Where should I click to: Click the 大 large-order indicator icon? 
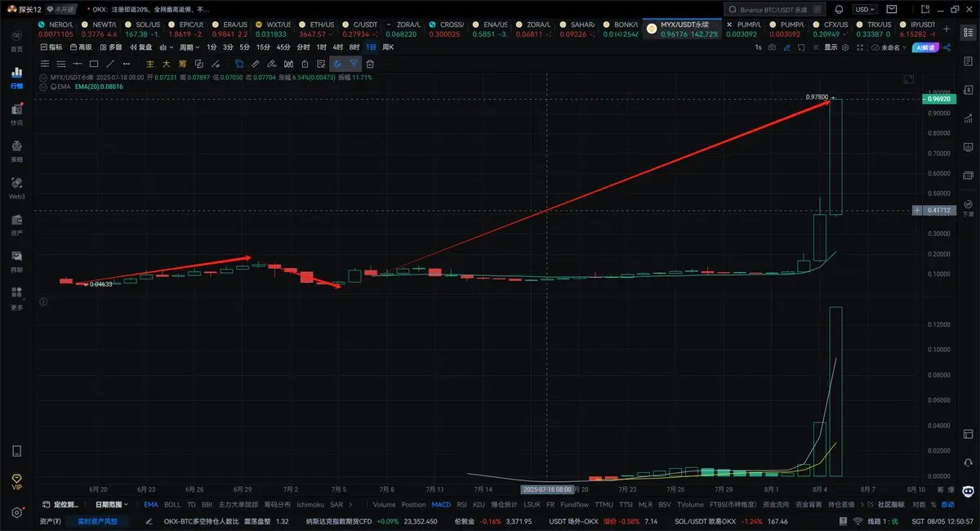[166, 64]
